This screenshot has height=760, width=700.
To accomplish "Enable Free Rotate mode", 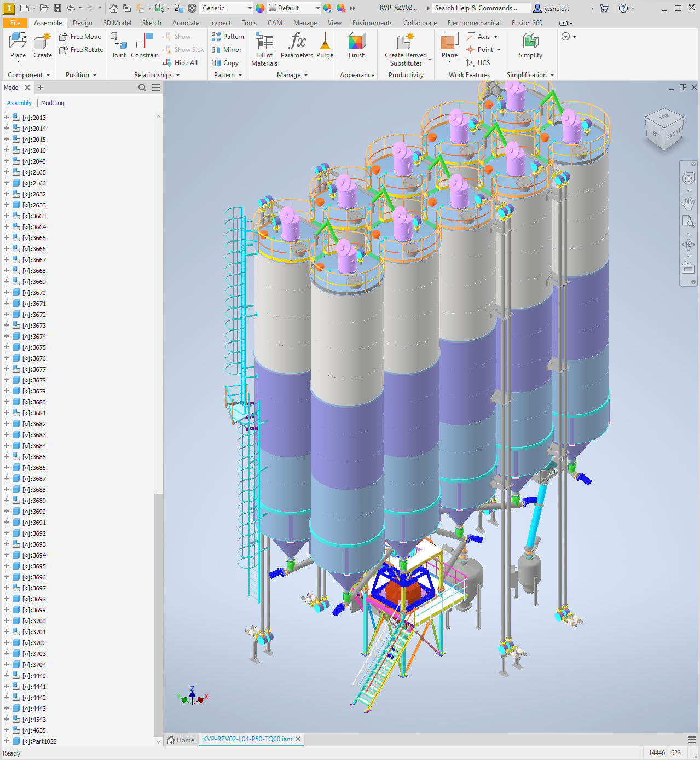I will click(80, 49).
